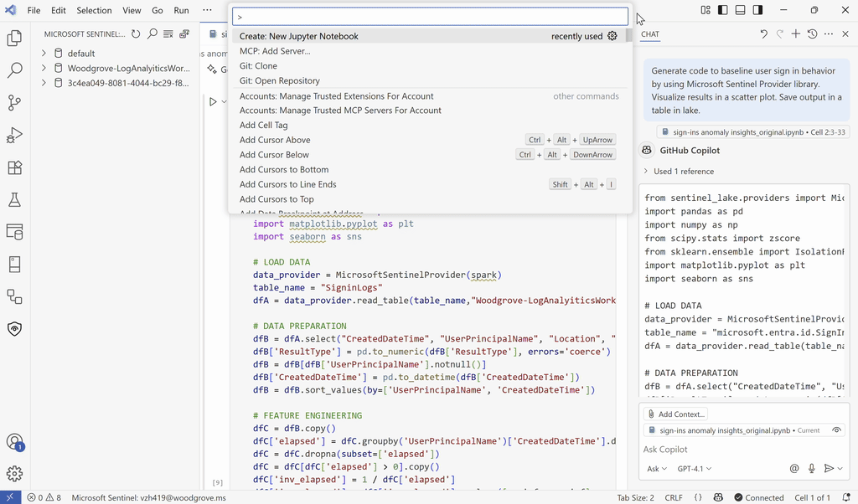Refresh the Microsoft Sentinel sidebar

(136, 33)
